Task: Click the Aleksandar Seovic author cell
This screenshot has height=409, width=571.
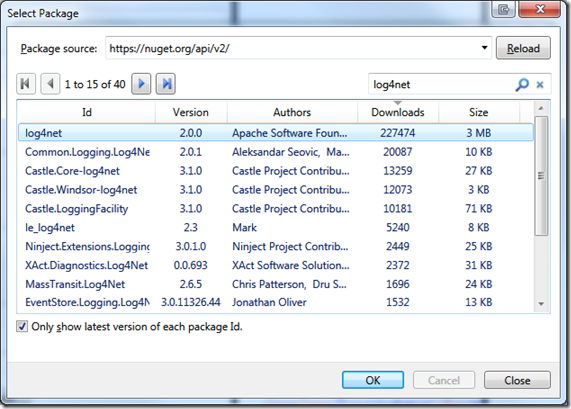Action: (x=291, y=152)
